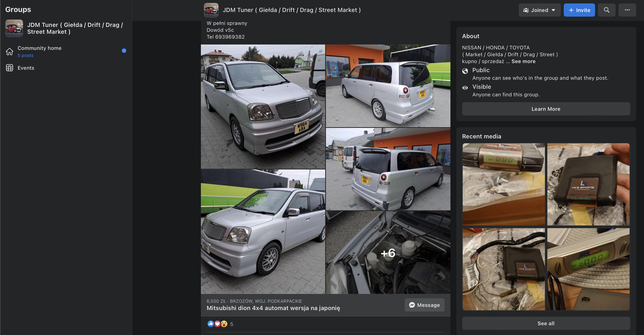
Task: Open the search magnifier in group header
Action: 607,10
